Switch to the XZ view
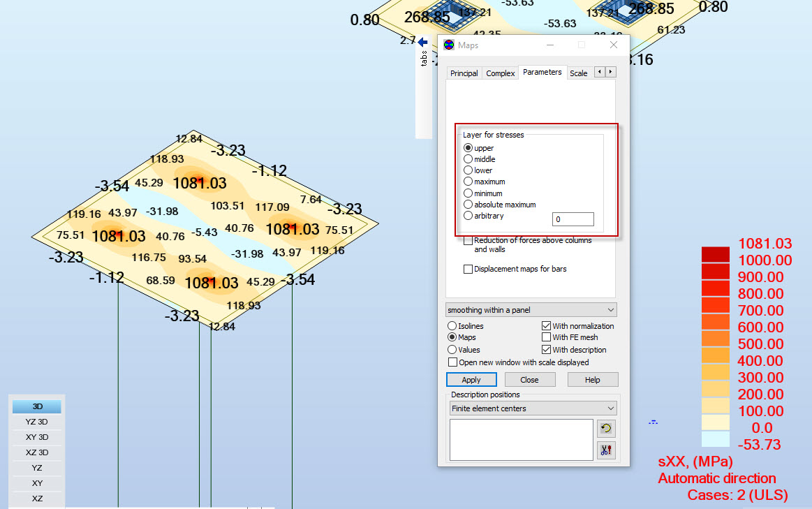 pos(36,498)
